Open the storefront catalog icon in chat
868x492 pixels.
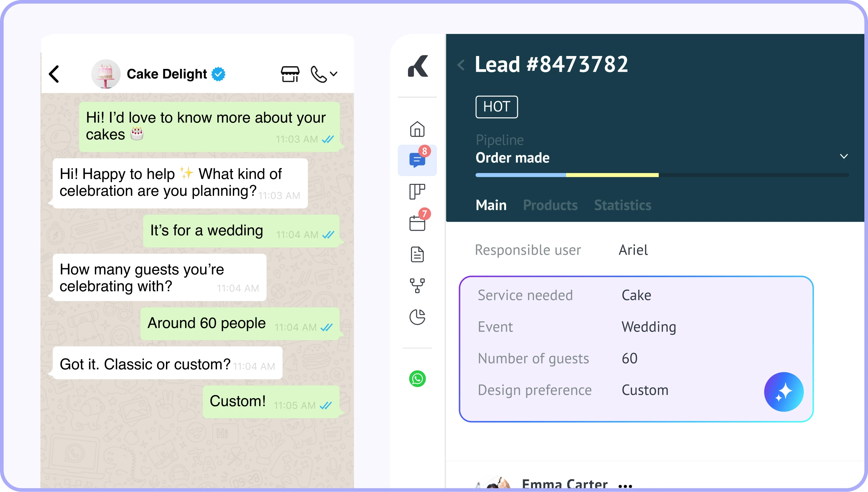pyautogui.click(x=290, y=74)
